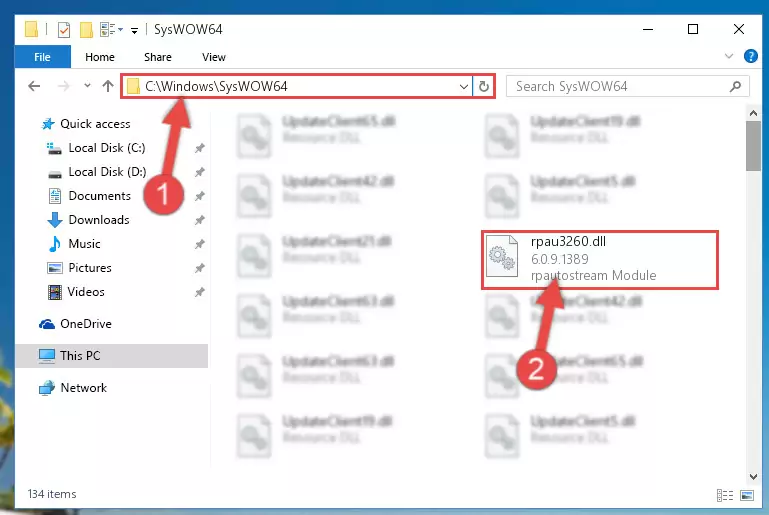Minimize the SysWOW64 window
The width and height of the screenshot is (769, 515).
tap(648, 29)
